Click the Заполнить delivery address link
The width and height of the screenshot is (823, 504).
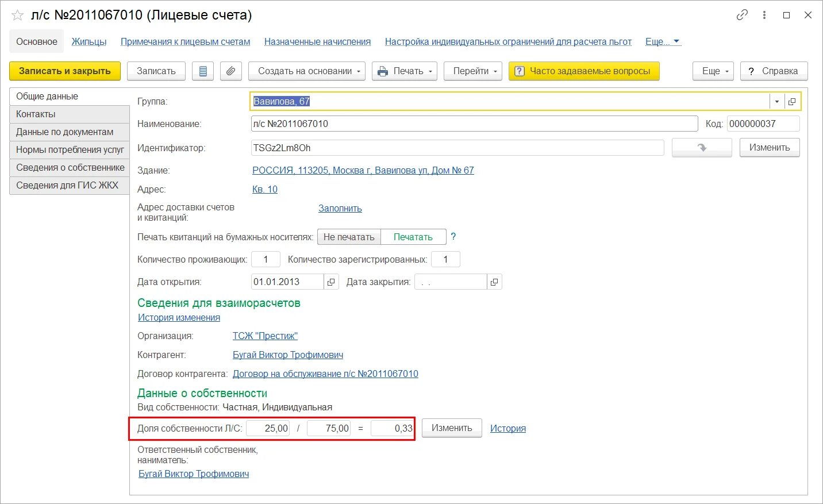tap(340, 208)
